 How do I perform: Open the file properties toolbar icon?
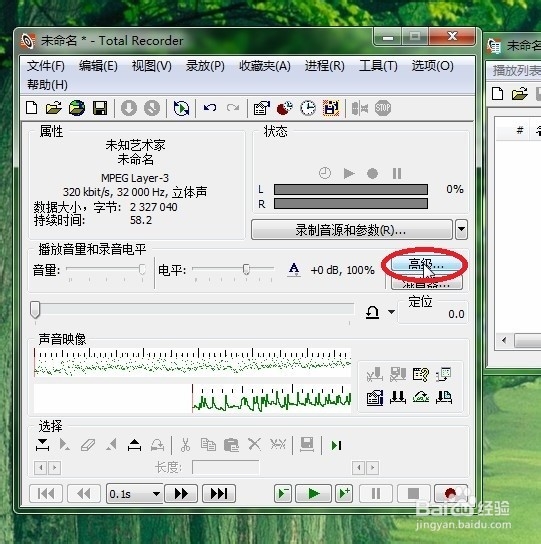click(x=262, y=108)
